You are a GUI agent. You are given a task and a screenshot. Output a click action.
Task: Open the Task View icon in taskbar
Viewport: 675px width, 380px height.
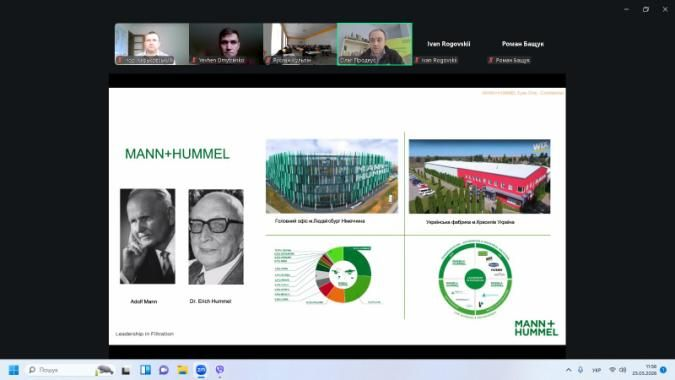click(126, 371)
